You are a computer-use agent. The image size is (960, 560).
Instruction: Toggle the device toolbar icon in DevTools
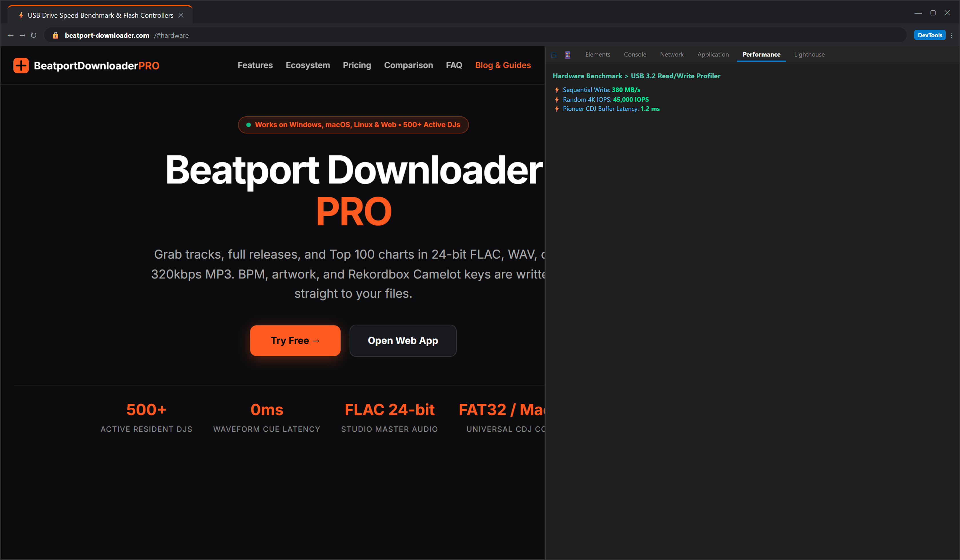(568, 55)
